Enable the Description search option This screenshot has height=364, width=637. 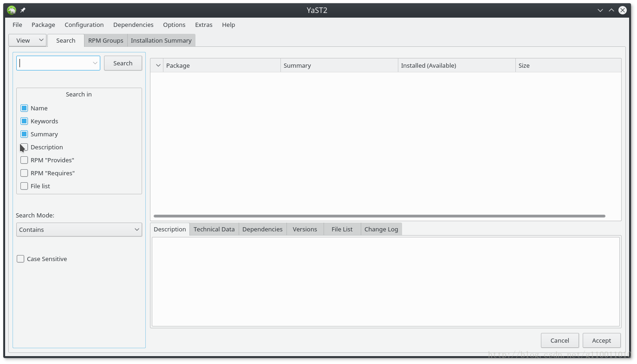(x=24, y=147)
